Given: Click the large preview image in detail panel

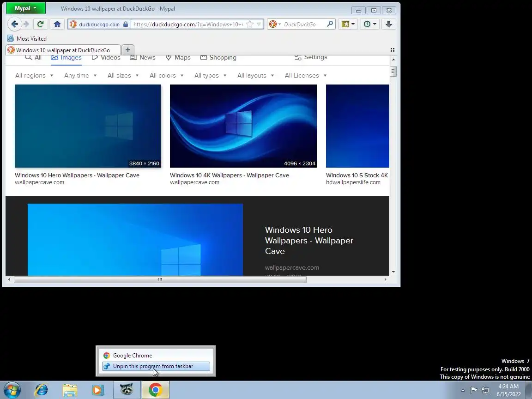Looking at the screenshot, I should point(135,240).
